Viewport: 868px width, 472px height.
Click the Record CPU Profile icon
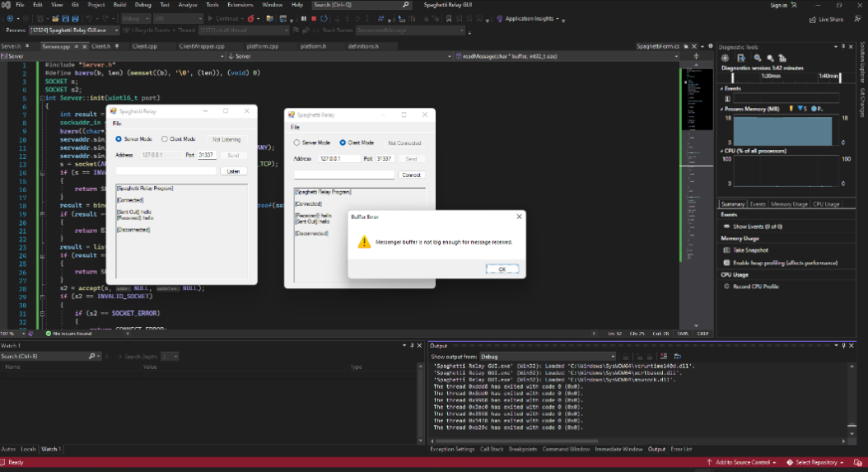point(727,287)
